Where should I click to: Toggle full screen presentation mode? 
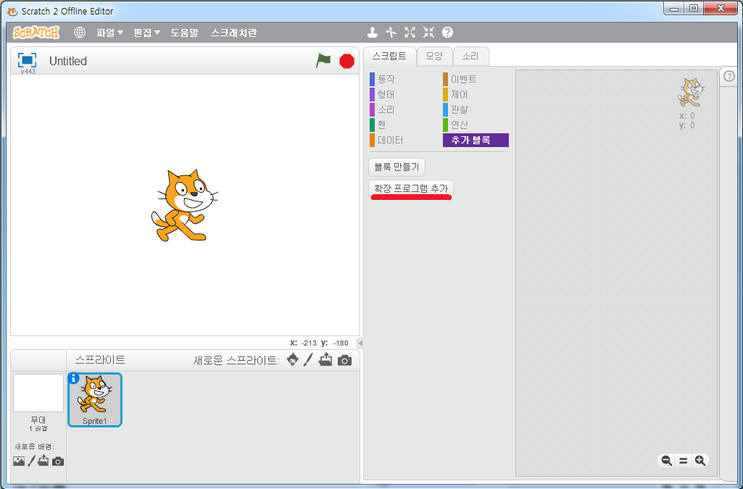coord(27,60)
